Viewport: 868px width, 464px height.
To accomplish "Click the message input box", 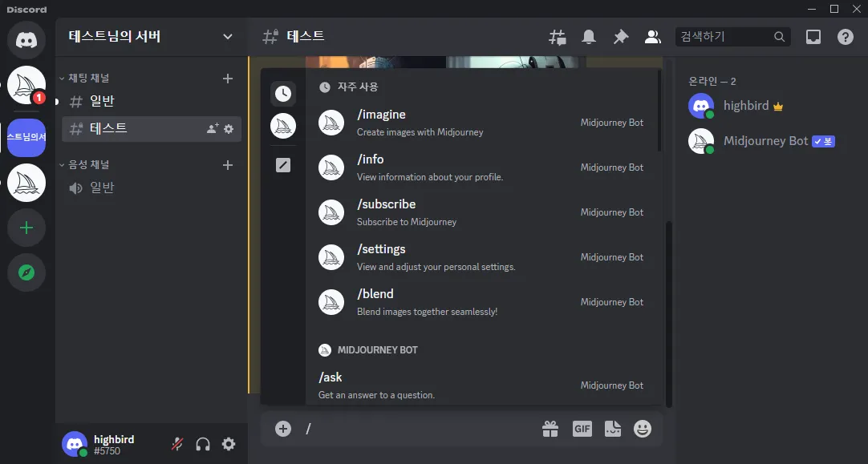I will [x=420, y=429].
